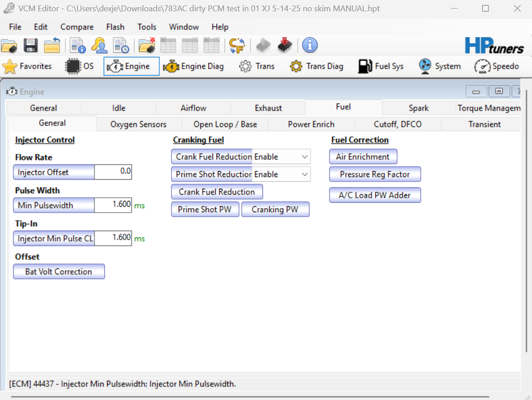Click the Bat Volt Correction button
Screen dimensions: 532x400
(x=59, y=272)
